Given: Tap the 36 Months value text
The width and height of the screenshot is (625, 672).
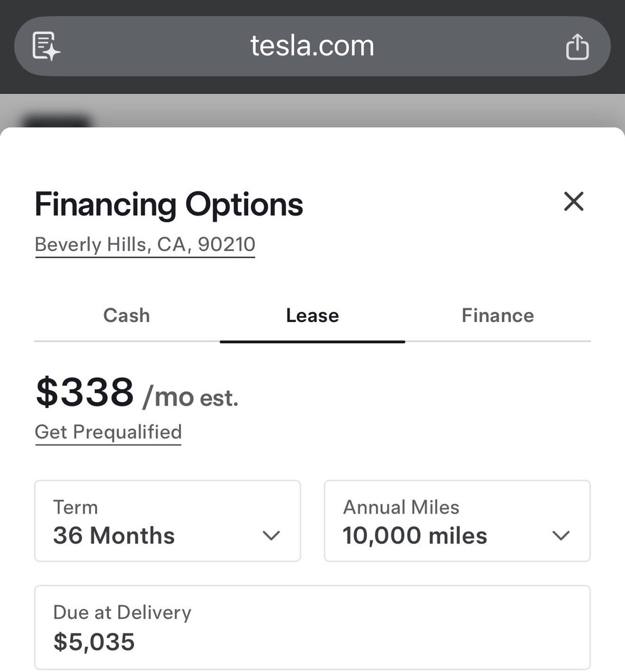Looking at the screenshot, I should (x=114, y=536).
